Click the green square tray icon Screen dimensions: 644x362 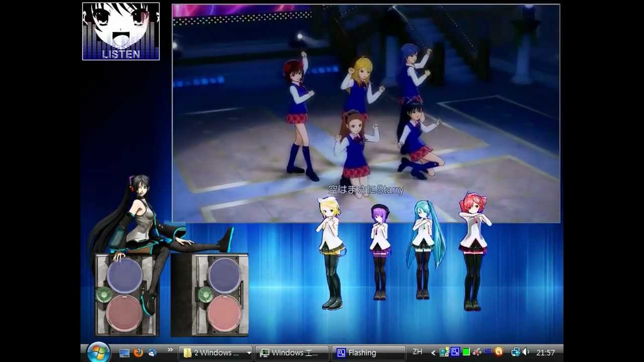pyautogui.click(x=466, y=352)
